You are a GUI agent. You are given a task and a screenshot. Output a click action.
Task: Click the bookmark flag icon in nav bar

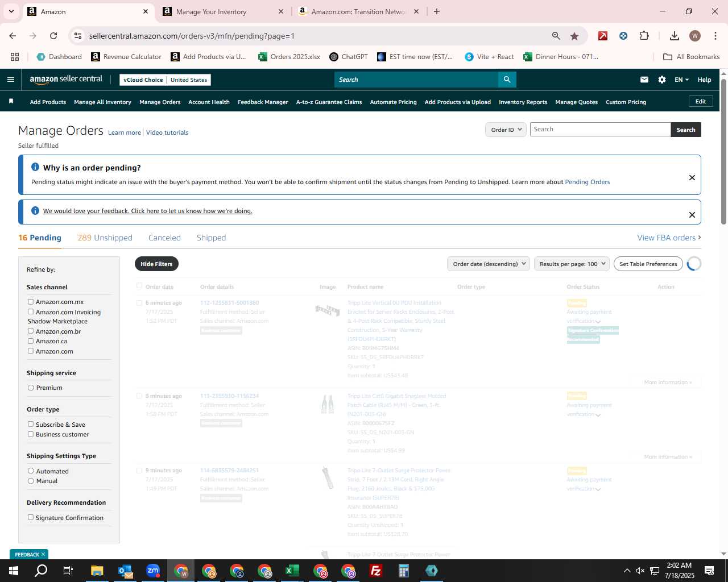pos(11,101)
